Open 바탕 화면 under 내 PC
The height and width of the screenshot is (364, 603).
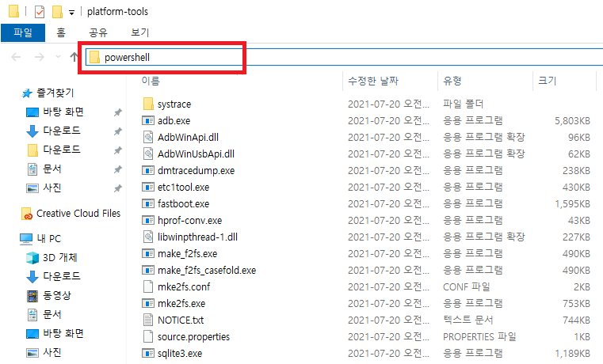(x=63, y=333)
